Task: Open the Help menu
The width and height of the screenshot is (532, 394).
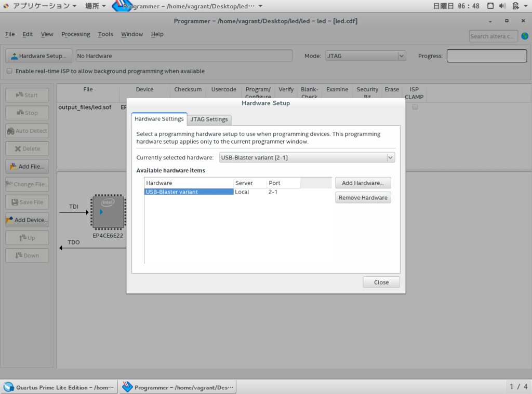Action: tap(157, 34)
